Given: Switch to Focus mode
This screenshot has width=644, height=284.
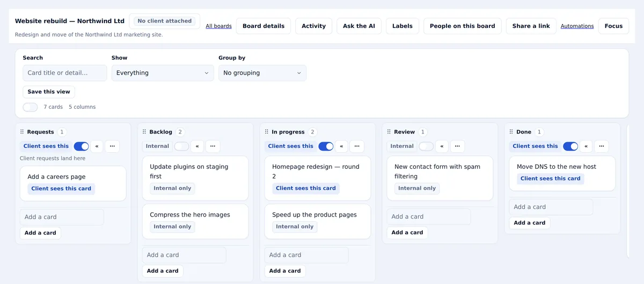Looking at the screenshot, I should (x=613, y=26).
